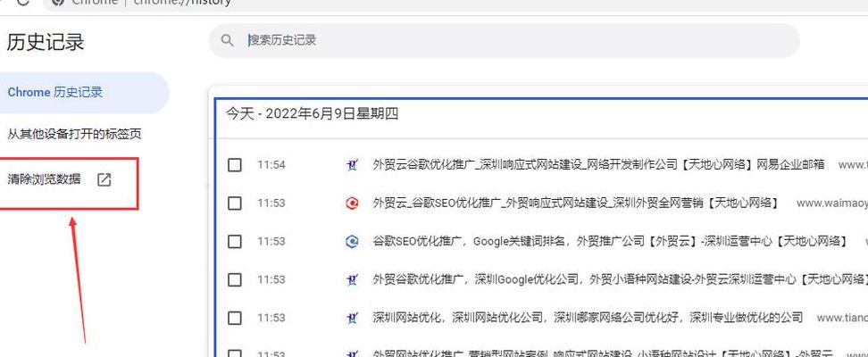
Task: Open the 深圳网站优化，深圳网站优化公司 history link
Action: click(588, 318)
